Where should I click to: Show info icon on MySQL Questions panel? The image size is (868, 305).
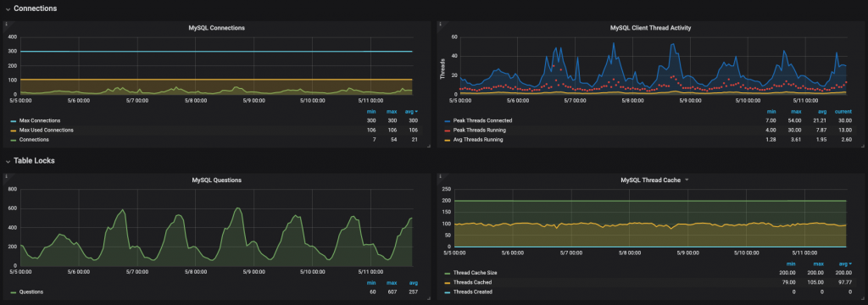(6, 176)
